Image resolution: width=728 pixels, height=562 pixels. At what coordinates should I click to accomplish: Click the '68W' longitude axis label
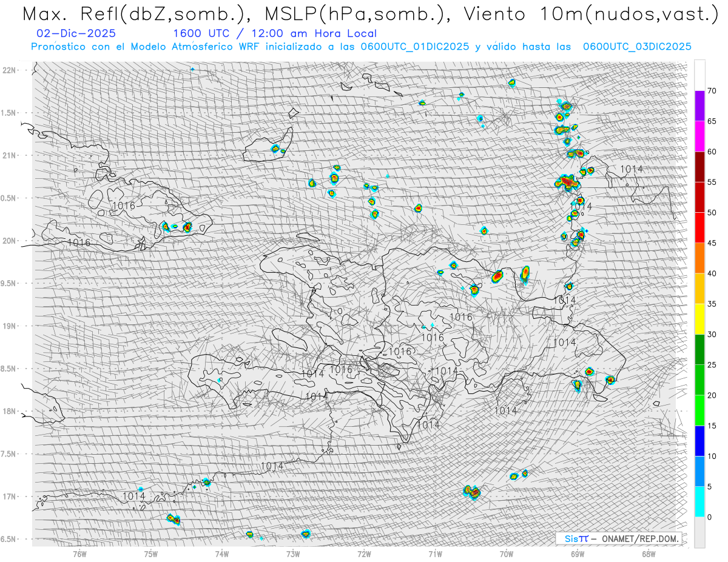click(x=649, y=554)
